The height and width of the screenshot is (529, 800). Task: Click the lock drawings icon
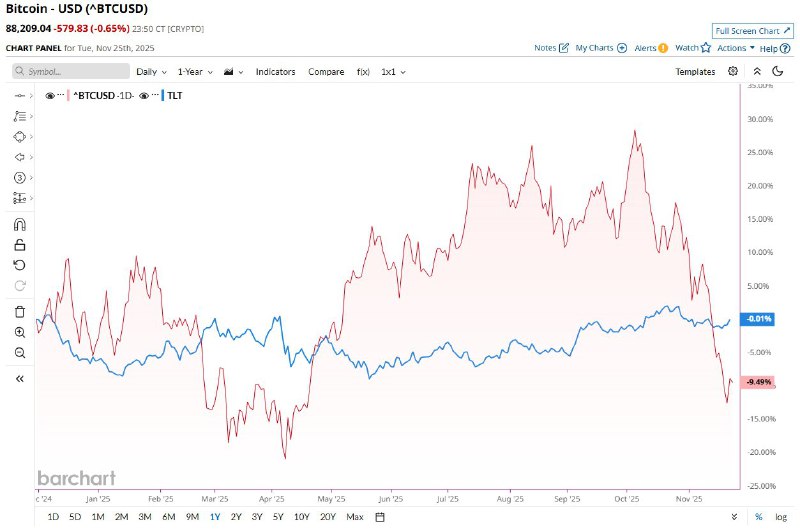point(19,244)
